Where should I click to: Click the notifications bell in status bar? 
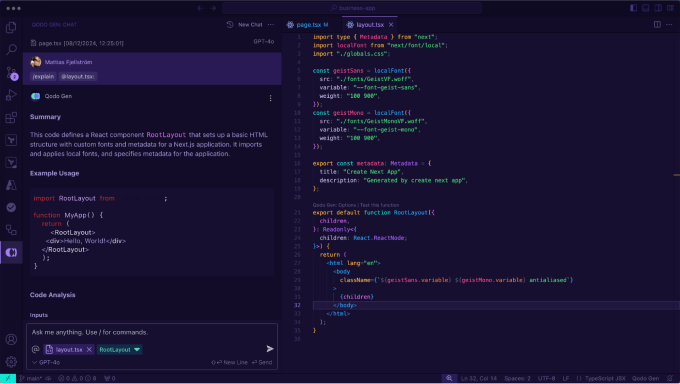click(x=670, y=378)
